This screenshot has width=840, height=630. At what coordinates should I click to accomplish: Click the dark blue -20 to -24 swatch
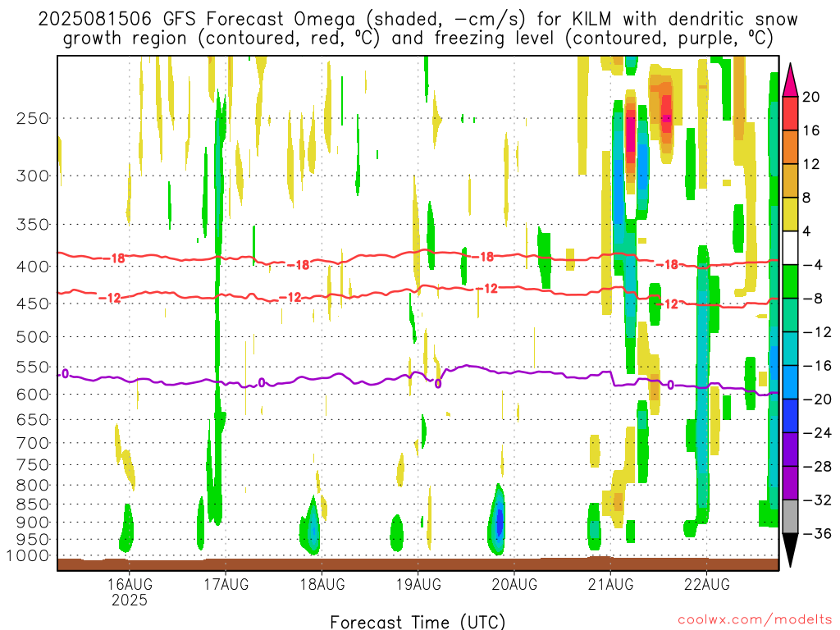(x=790, y=416)
